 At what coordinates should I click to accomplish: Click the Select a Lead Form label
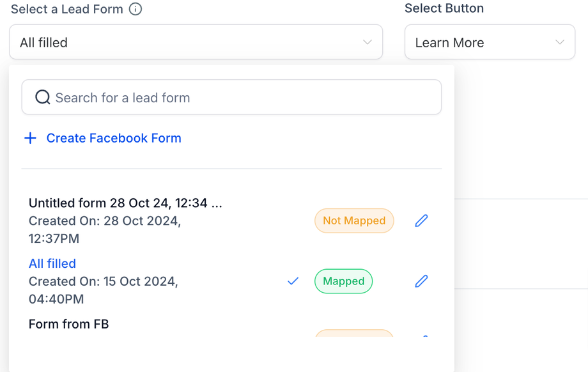coord(67,9)
